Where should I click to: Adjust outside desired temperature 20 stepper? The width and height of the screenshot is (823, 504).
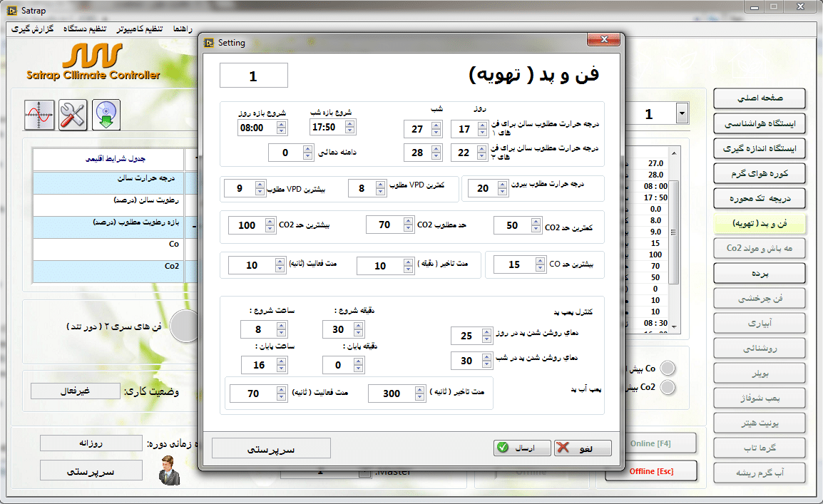(502, 188)
